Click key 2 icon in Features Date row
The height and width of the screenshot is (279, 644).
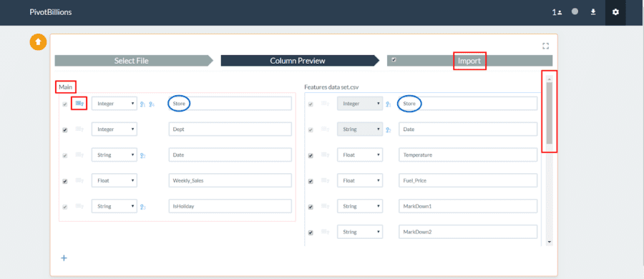click(x=389, y=130)
